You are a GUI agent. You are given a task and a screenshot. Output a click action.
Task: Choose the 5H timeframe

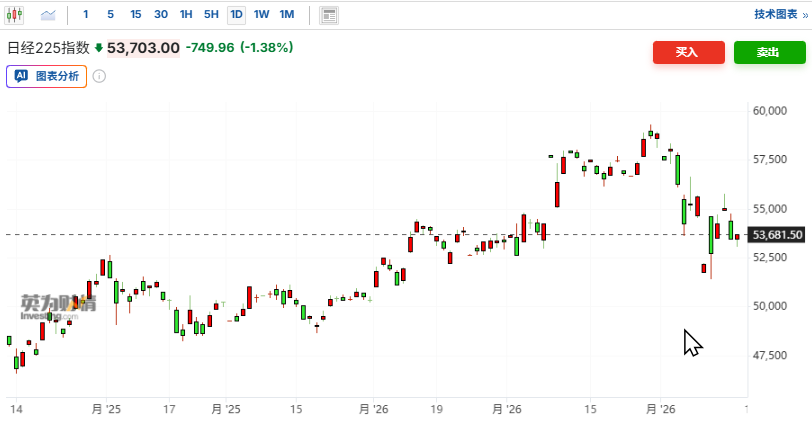pyautogui.click(x=211, y=15)
